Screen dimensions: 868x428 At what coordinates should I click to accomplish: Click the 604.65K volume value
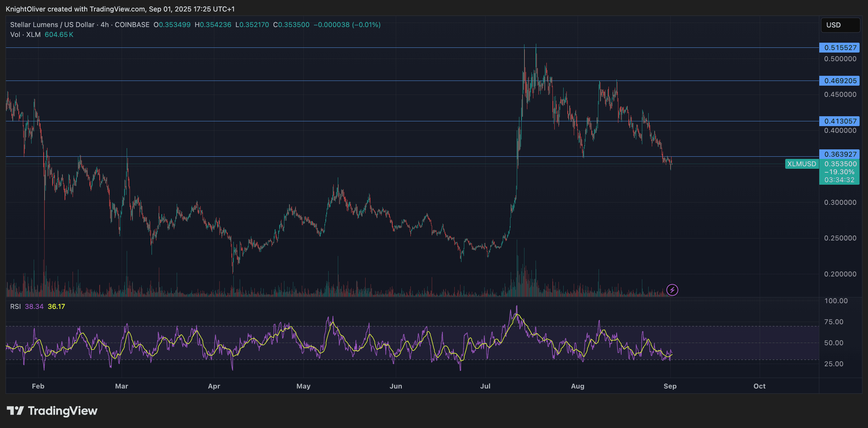[59, 34]
